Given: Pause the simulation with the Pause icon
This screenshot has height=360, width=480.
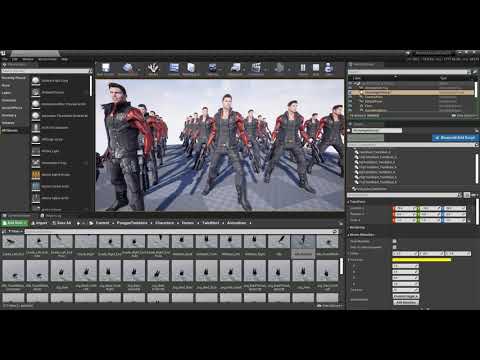Looking at the screenshot, I should coord(303,68).
